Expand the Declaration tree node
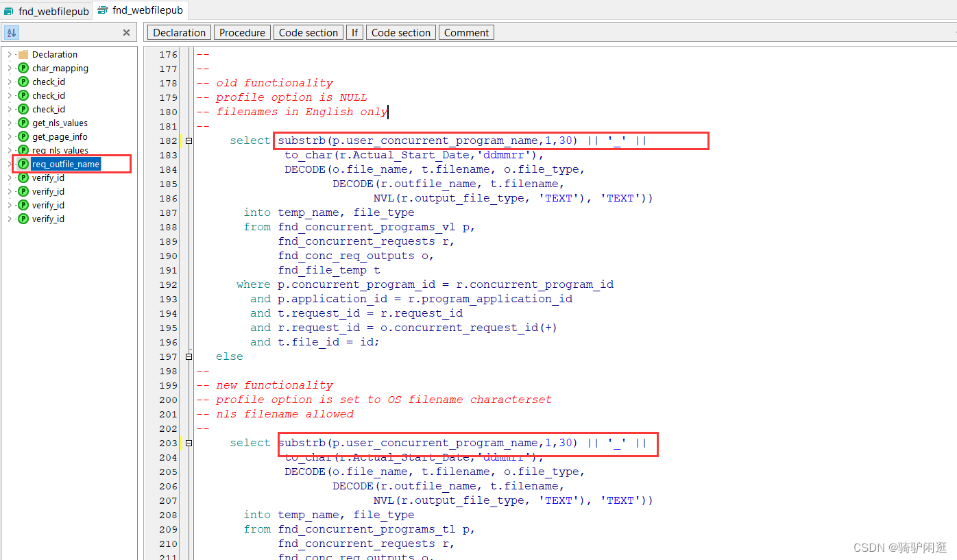Viewport: 957px width, 560px height. 8,54
